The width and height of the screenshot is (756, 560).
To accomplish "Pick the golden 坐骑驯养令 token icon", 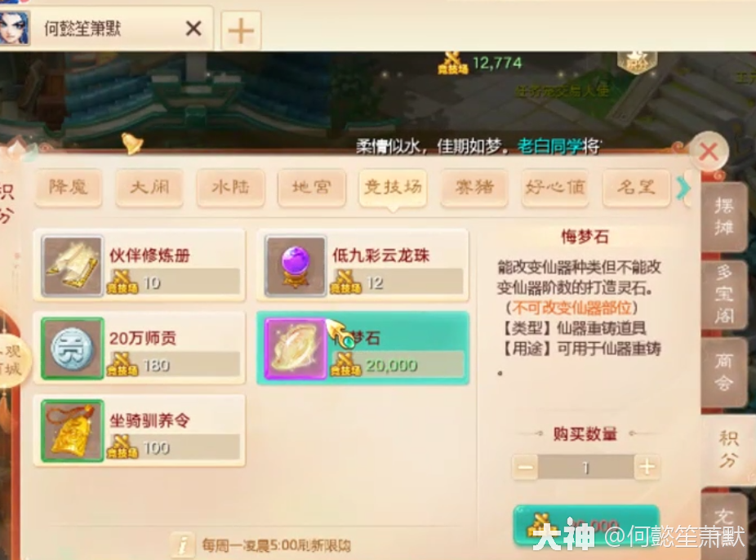I will click(73, 431).
